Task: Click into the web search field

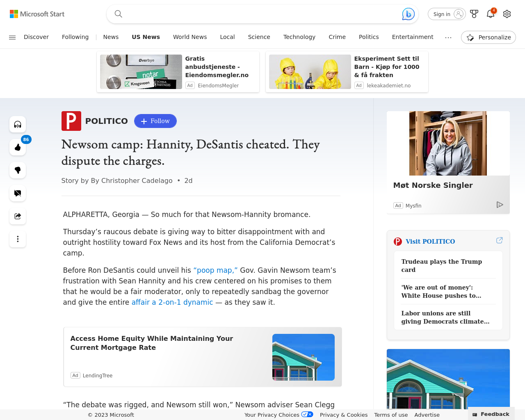Action: [258, 14]
